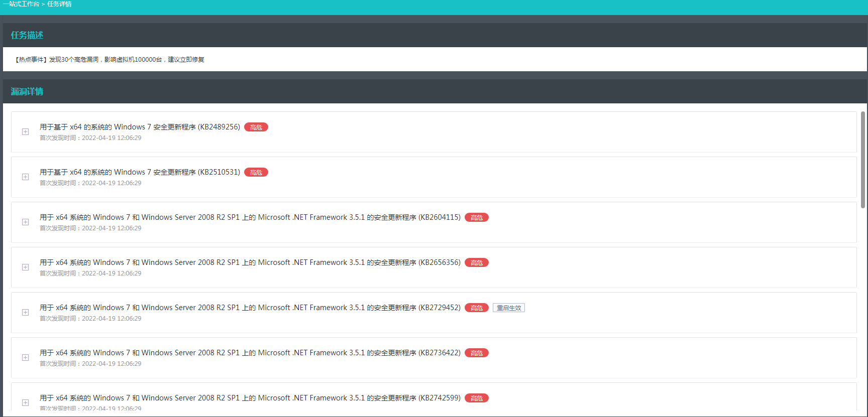This screenshot has width=868, height=417.
Task: Expand the KB2729452 row details
Action: pos(25,313)
